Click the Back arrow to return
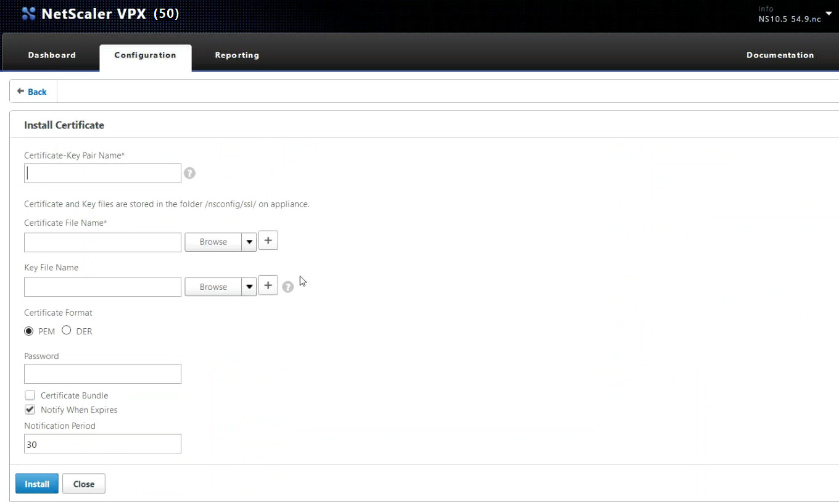839x504 pixels. click(32, 91)
